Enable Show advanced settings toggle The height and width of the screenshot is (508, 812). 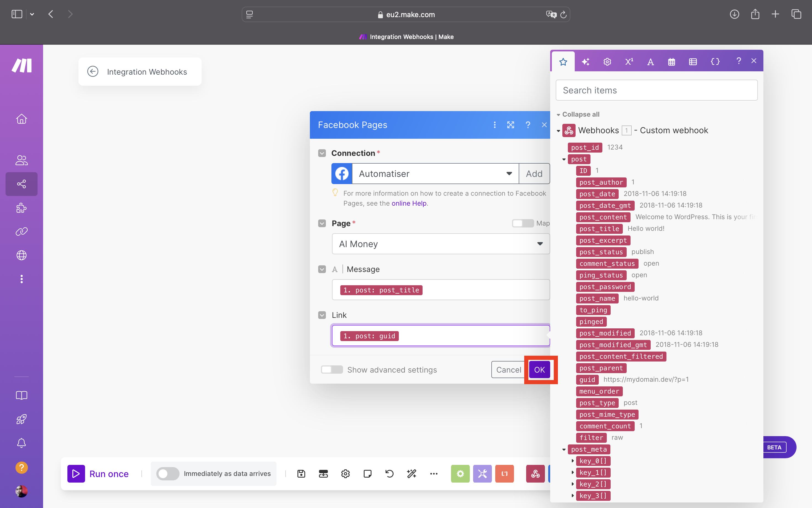click(x=331, y=369)
